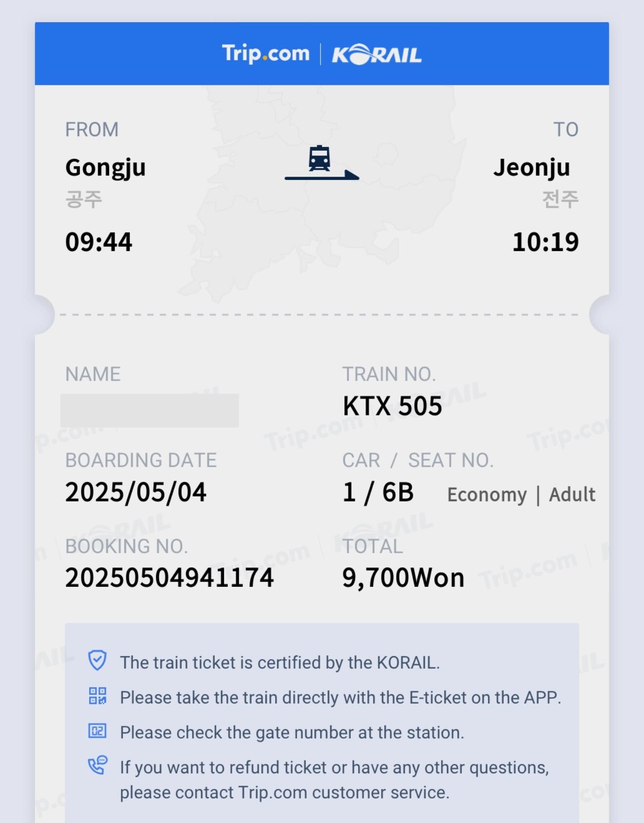Click the Adult passenger type label
Viewport: 644px width, 823px height.
[x=572, y=494]
